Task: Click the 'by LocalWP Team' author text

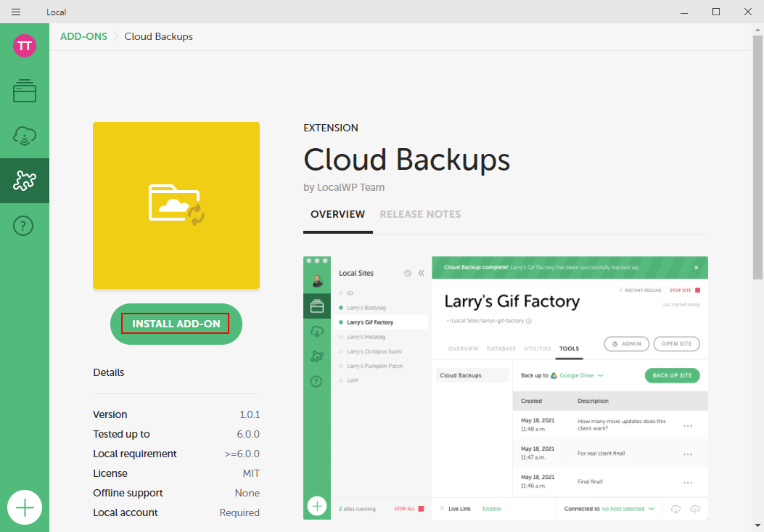Action: click(x=344, y=187)
